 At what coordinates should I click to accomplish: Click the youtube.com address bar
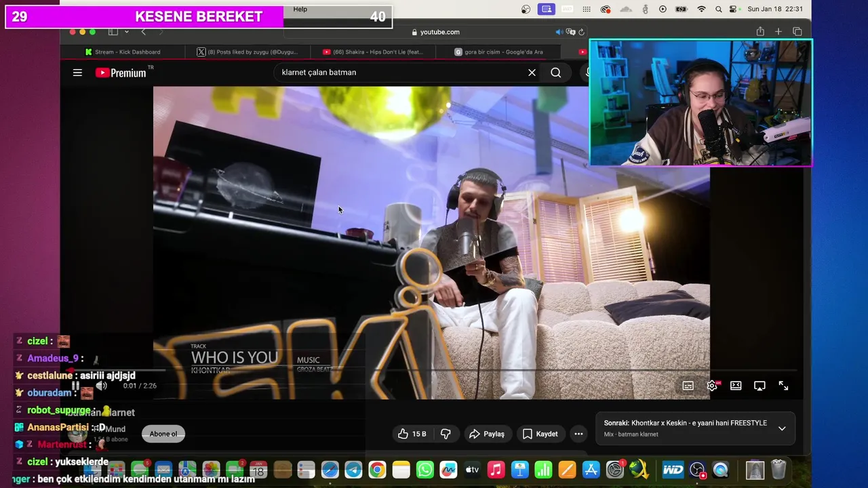[435, 32]
